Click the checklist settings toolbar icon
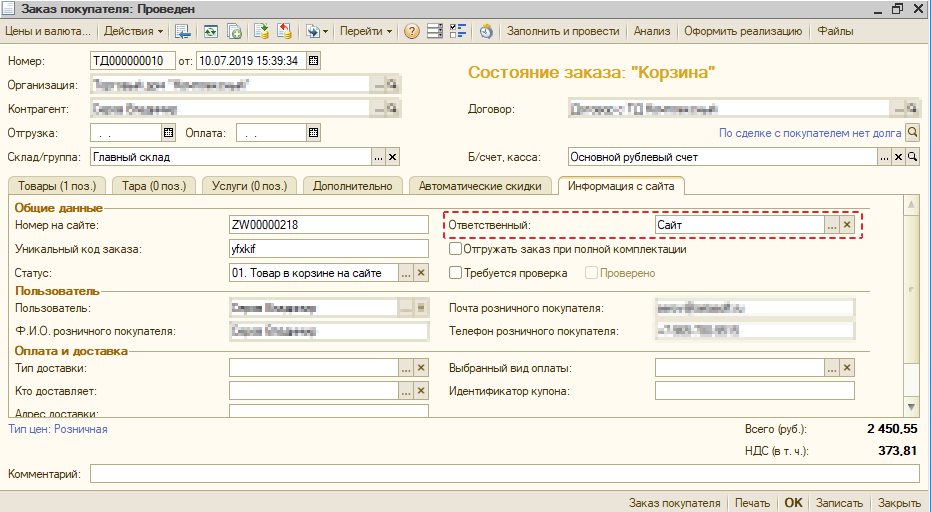Viewport: 931px width, 512px height. [458, 31]
